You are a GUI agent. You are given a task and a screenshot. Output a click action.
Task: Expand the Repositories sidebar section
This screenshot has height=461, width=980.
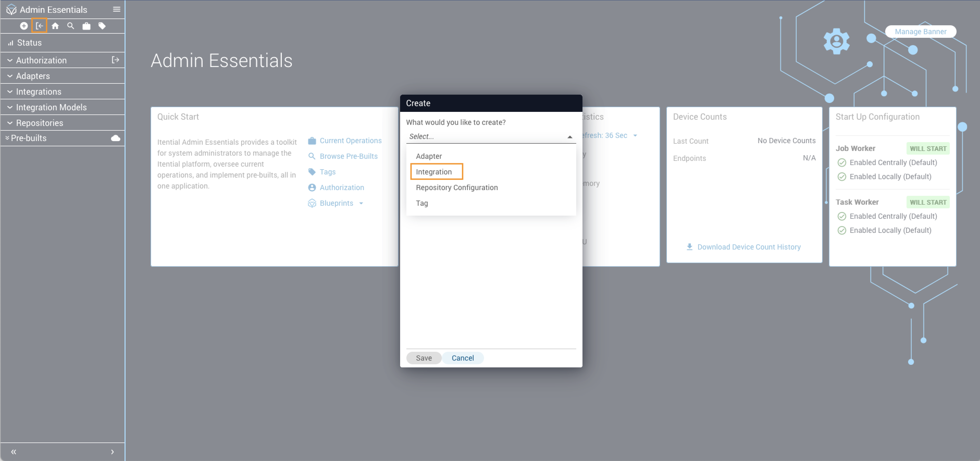click(39, 123)
